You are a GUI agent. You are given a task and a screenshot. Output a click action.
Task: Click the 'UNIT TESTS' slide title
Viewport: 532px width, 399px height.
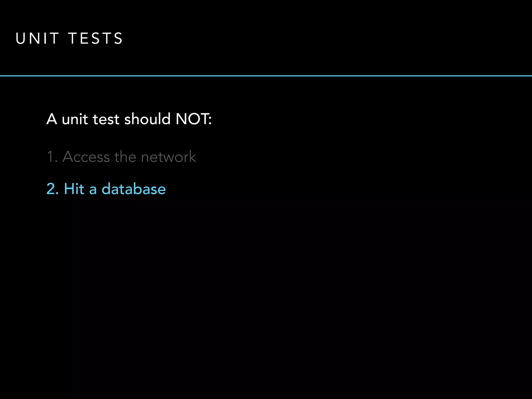(69, 38)
